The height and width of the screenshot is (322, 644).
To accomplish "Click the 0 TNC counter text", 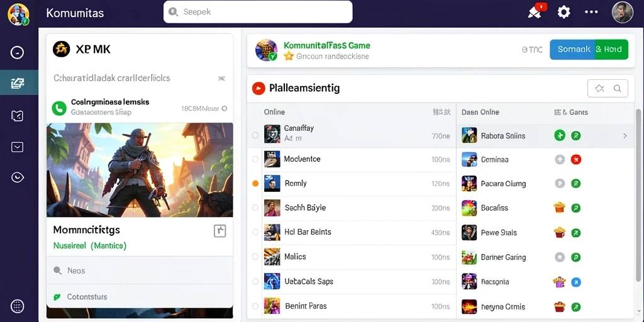I will 532,50.
